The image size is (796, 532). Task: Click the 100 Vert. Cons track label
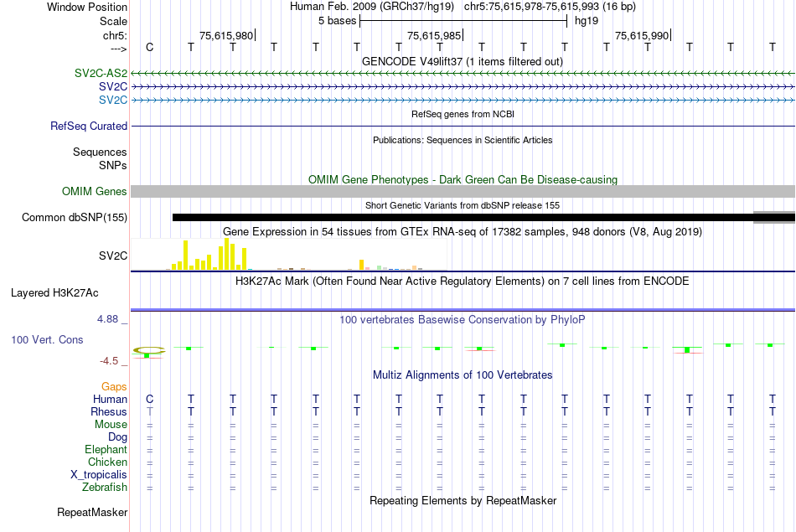point(47,339)
